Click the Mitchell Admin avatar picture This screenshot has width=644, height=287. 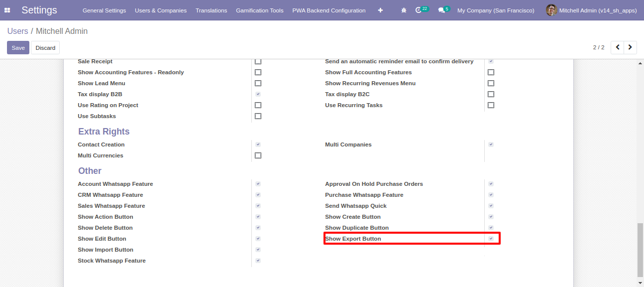(551, 10)
